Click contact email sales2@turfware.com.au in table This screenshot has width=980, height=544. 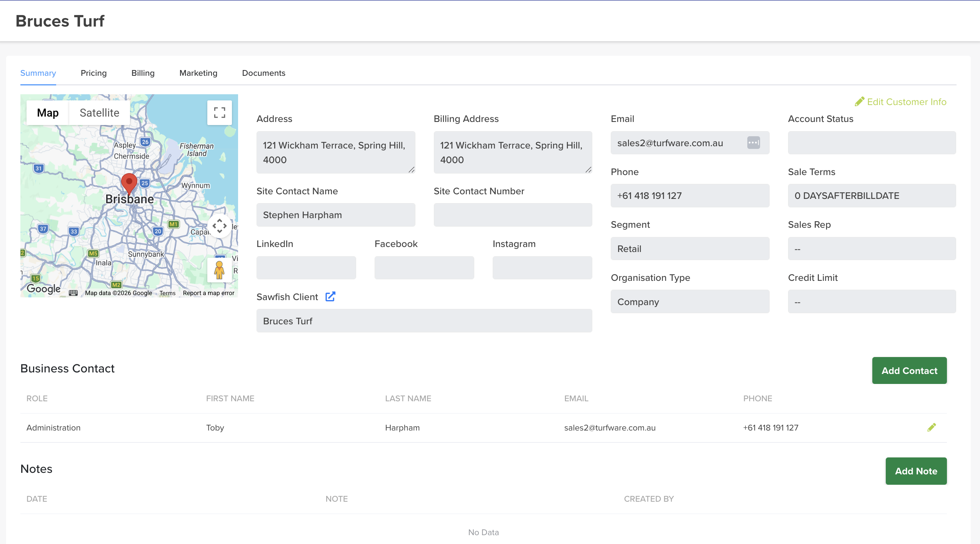coord(610,428)
